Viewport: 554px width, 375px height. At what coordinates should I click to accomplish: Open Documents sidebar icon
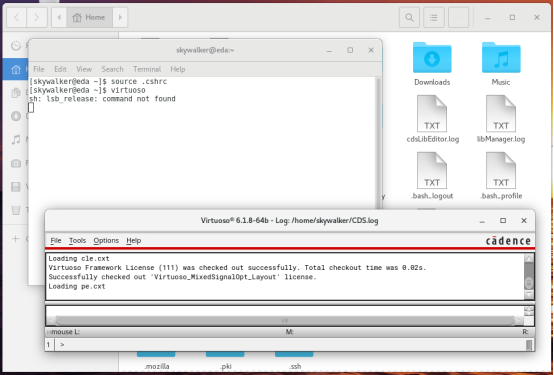pos(16,93)
